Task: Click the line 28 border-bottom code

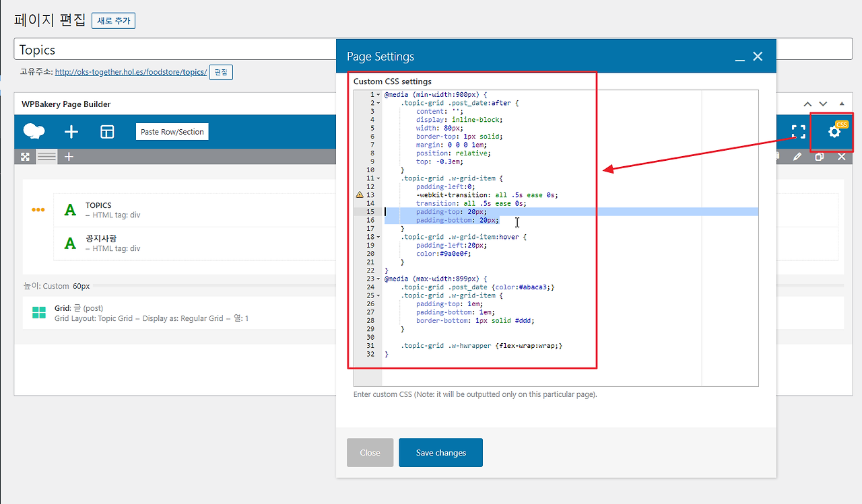Action: 475,320
